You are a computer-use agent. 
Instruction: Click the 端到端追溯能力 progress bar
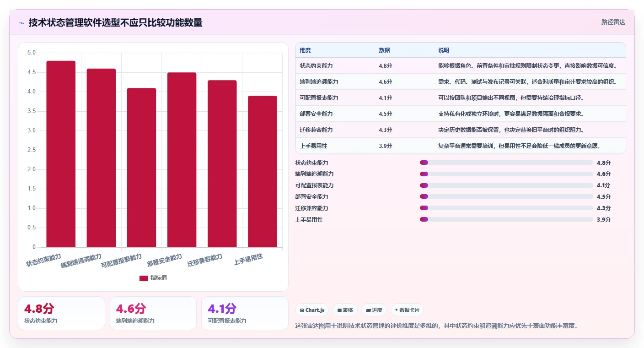pos(506,174)
